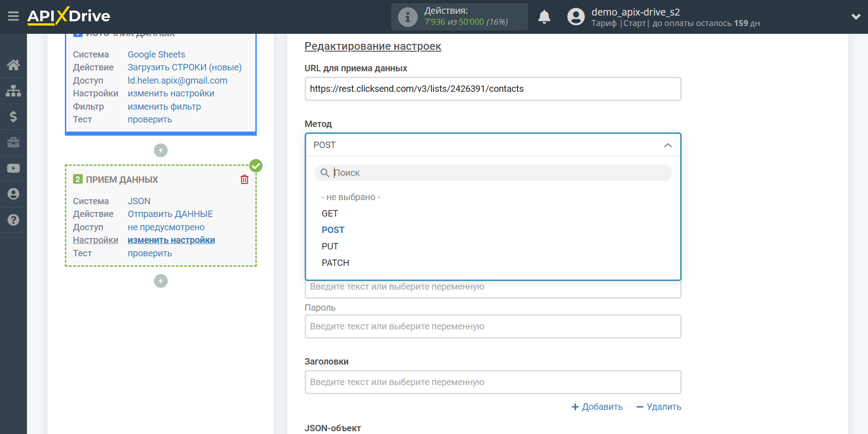Click the green checkmark status badge
The width and height of the screenshot is (868, 434).
256,166
